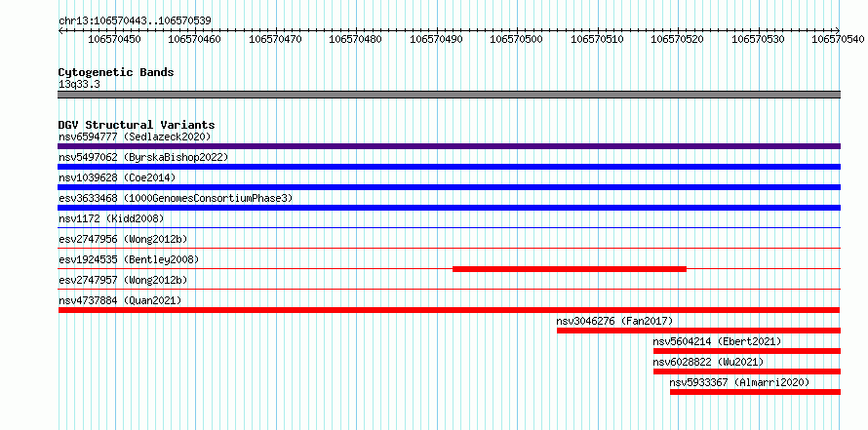868x430 pixels.
Task: Select red bar under nsv6028822 (Wu2021)
Action: coord(747,371)
